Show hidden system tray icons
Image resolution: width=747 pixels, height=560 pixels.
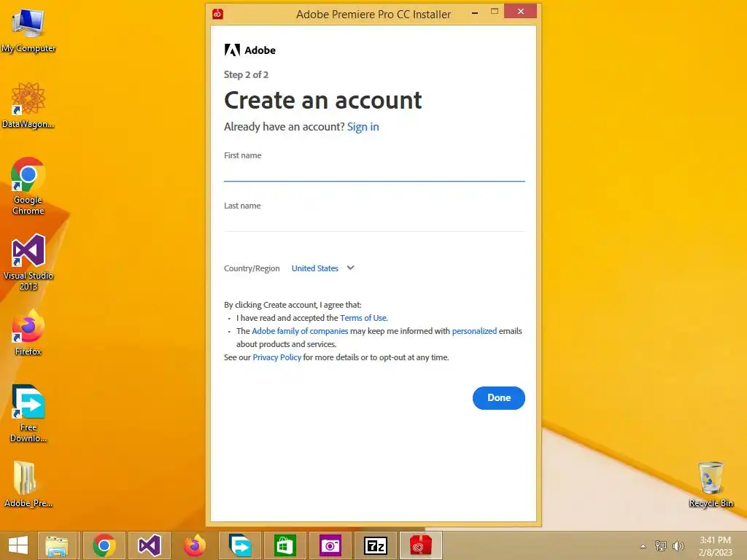click(643, 546)
